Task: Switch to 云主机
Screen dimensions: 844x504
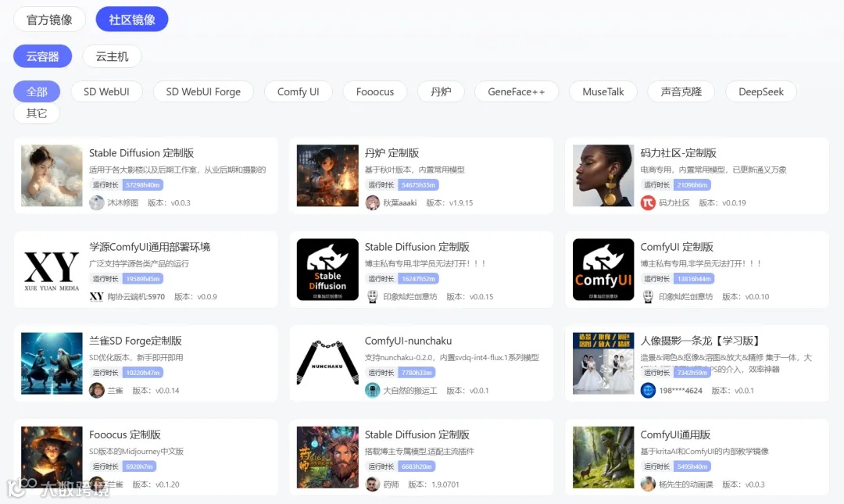Action: tap(112, 56)
